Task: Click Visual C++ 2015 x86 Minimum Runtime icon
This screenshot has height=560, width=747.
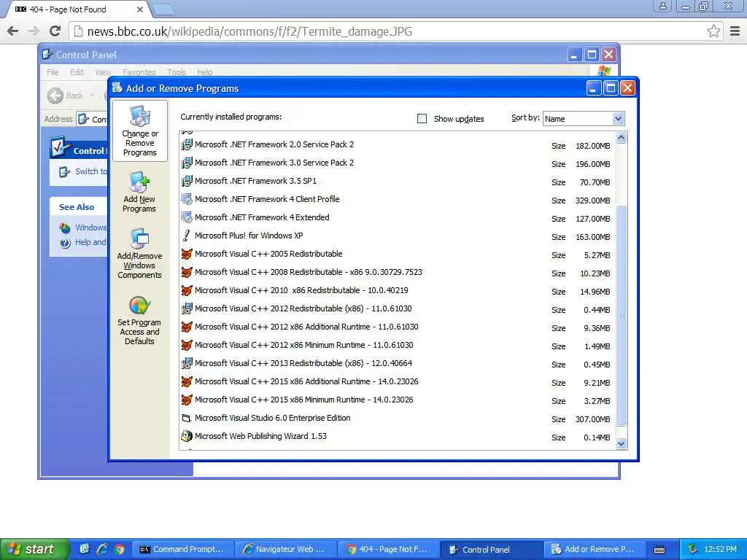Action: pyautogui.click(x=187, y=400)
